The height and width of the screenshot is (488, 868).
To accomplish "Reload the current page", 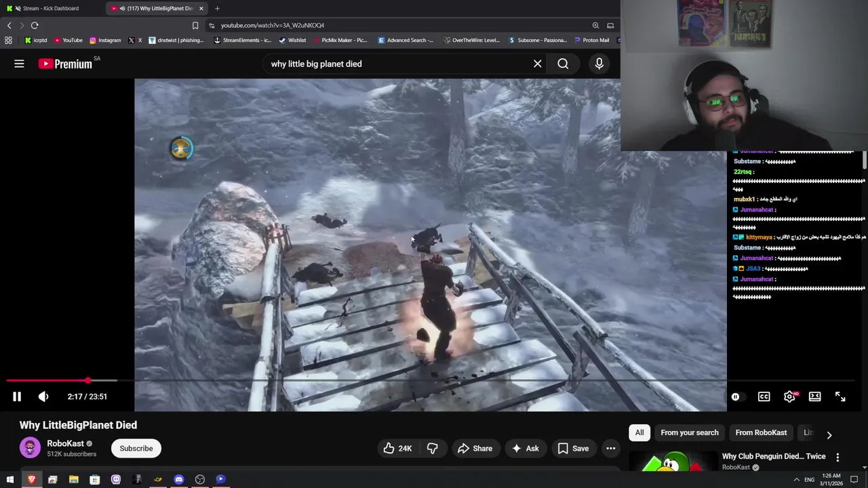I will tap(35, 25).
